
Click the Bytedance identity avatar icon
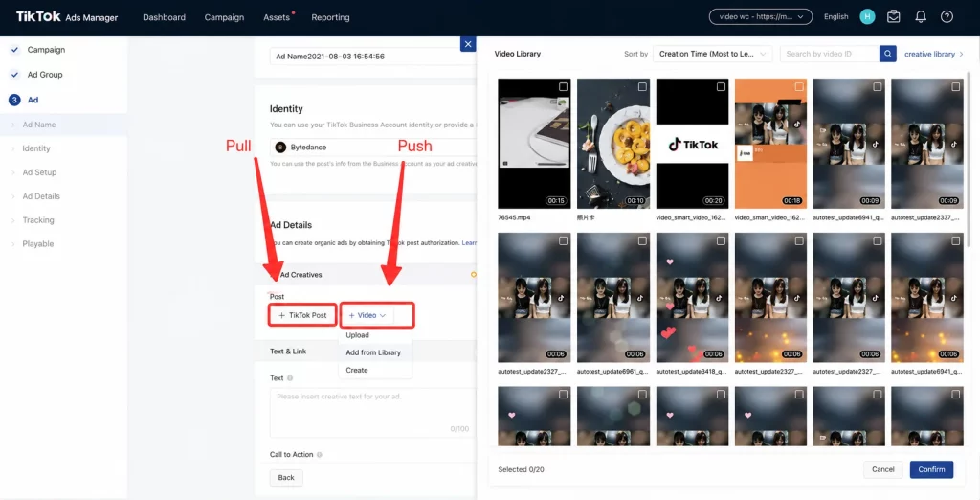point(280,148)
